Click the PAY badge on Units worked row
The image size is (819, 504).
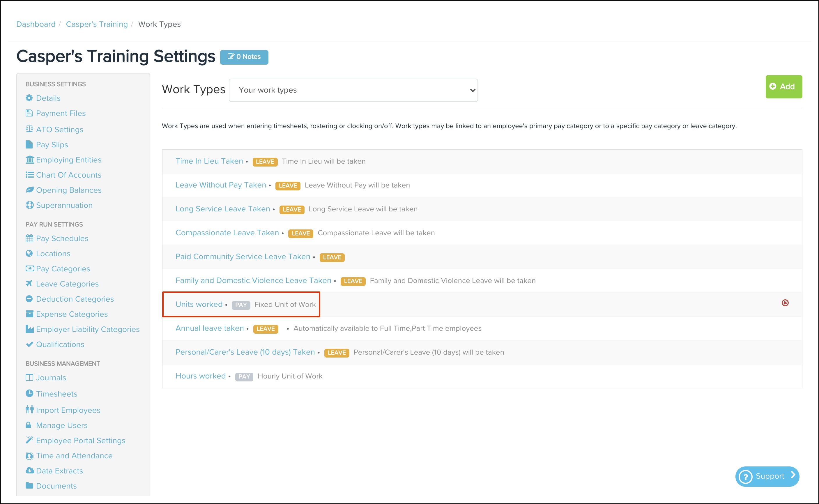pos(241,305)
